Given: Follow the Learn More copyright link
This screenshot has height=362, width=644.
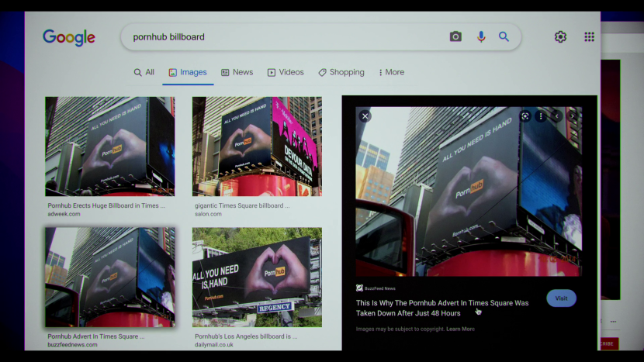Looking at the screenshot, I should [x=460, y=329].
